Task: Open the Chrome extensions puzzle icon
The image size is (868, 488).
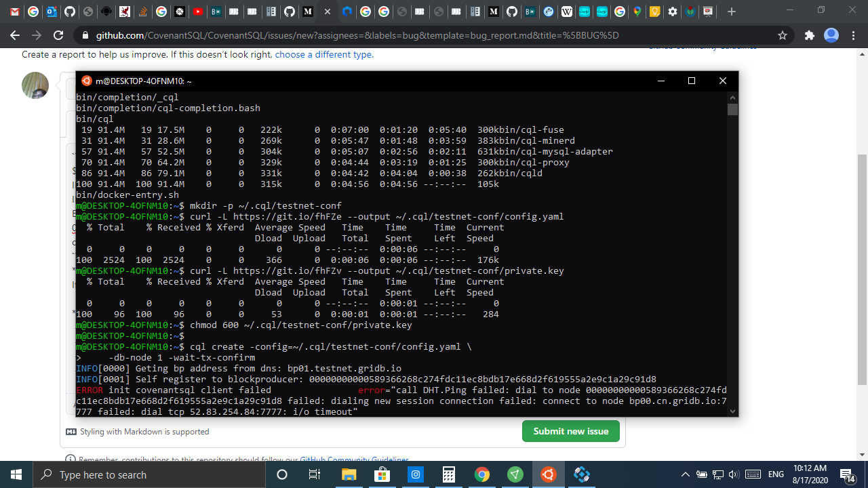Action: pos(809,35)
